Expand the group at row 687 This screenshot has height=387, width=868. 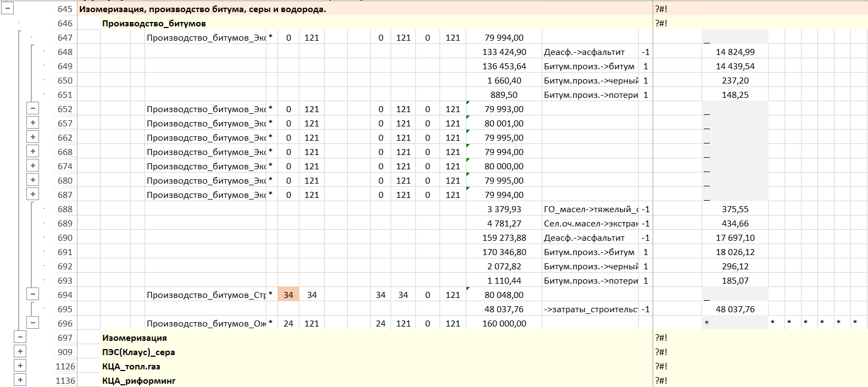(33, 194)
